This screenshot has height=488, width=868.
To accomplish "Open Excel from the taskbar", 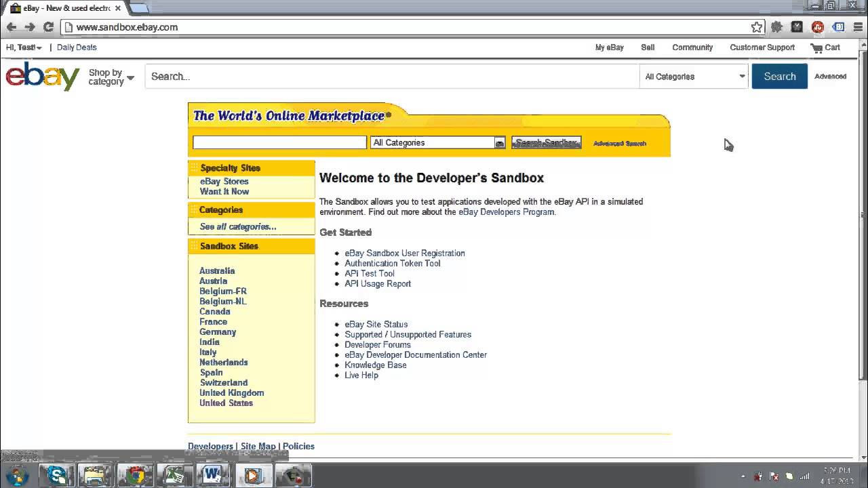I will pyautogui.click(x=174, y=475).
